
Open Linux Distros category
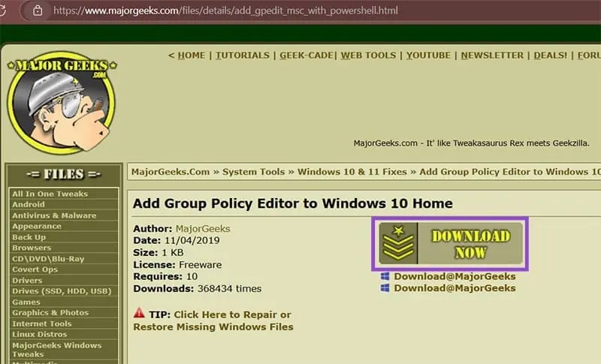point(40,334)
